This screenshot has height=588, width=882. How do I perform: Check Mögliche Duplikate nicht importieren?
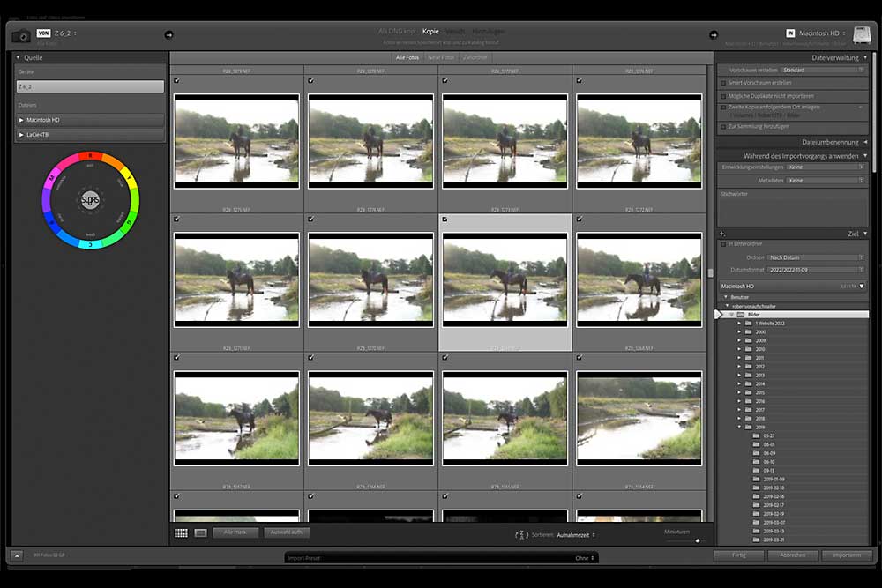click(723, 96)
